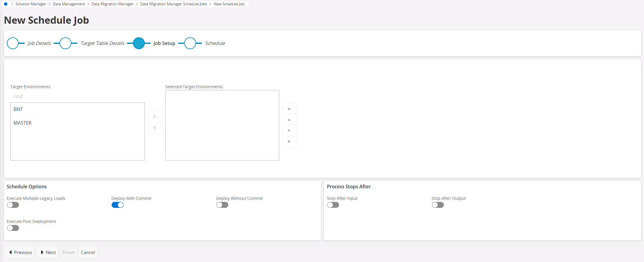Disable the Deploy With Commit toggle
The height and width of the screenshot is (262, 644).
[118, 205]
